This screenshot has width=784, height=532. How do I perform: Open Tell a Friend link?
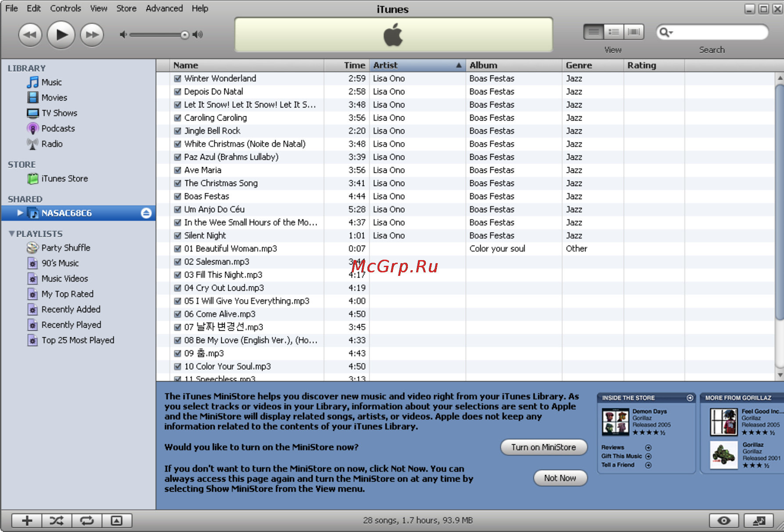[626, 465]
